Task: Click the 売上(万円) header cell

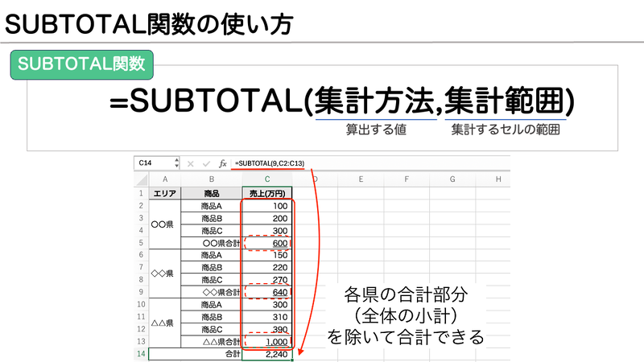Action: tap(267, 193)
